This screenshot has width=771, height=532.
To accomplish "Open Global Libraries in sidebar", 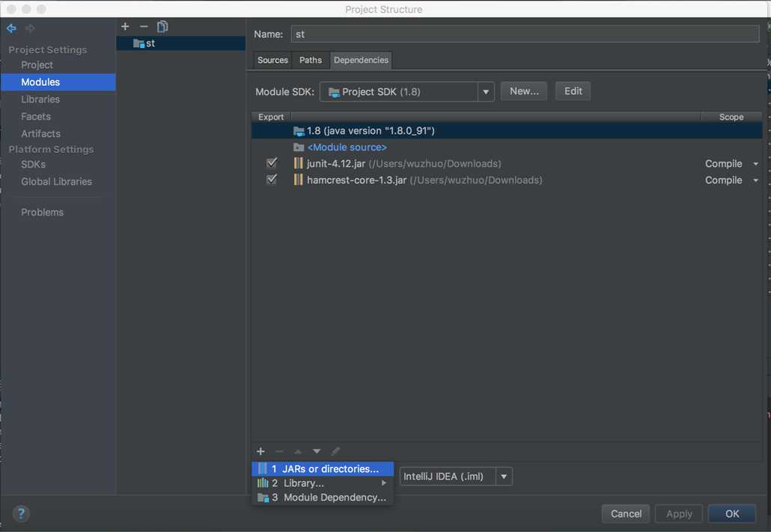I will coord(57,181).
